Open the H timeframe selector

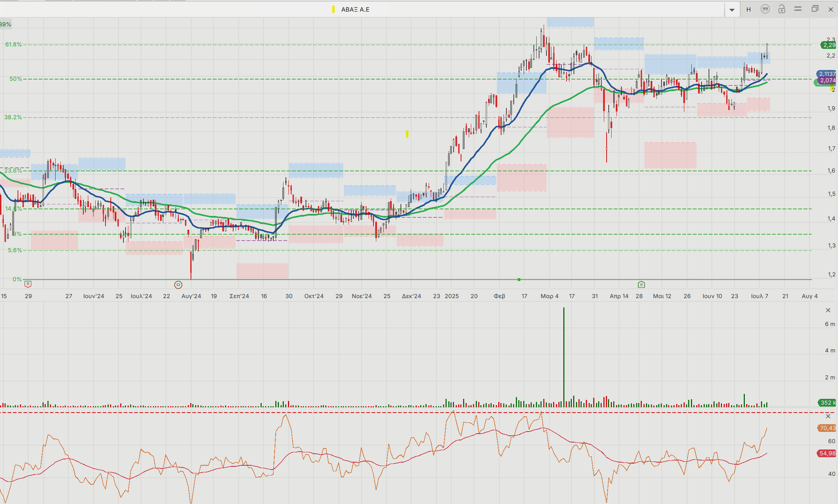[x=749, y=9]
